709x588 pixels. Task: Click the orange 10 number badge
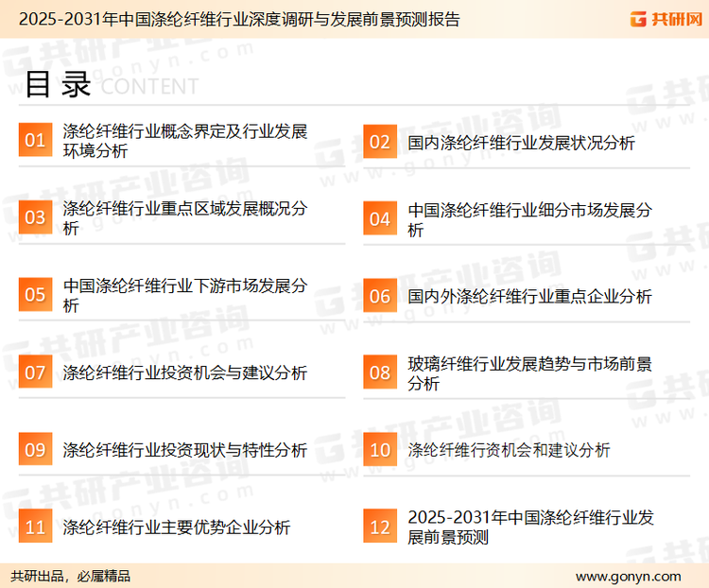point(380,450)
